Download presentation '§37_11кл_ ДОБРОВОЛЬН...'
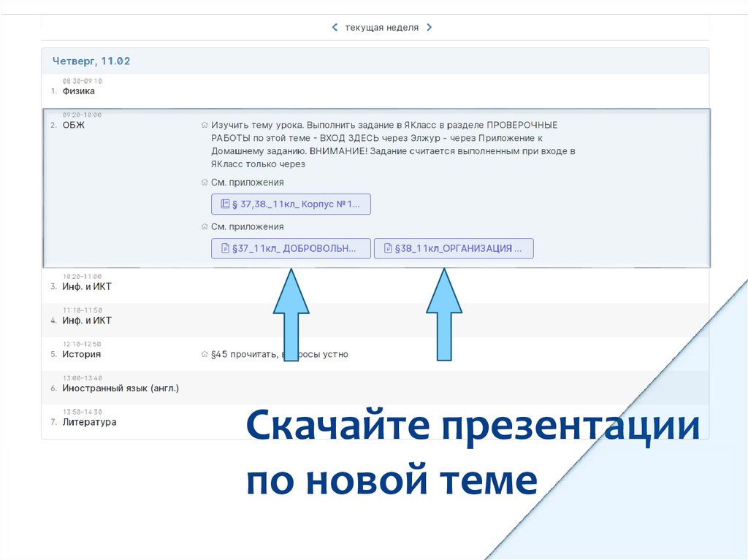Screen dimensions: 748x560 pos(291,248)
